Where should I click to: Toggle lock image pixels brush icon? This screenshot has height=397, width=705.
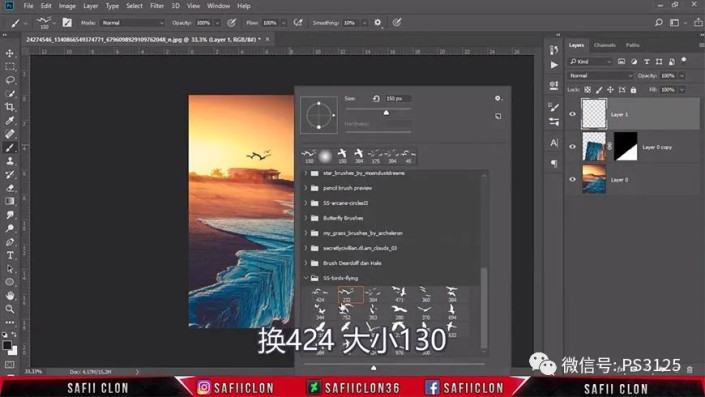[599, 90]
